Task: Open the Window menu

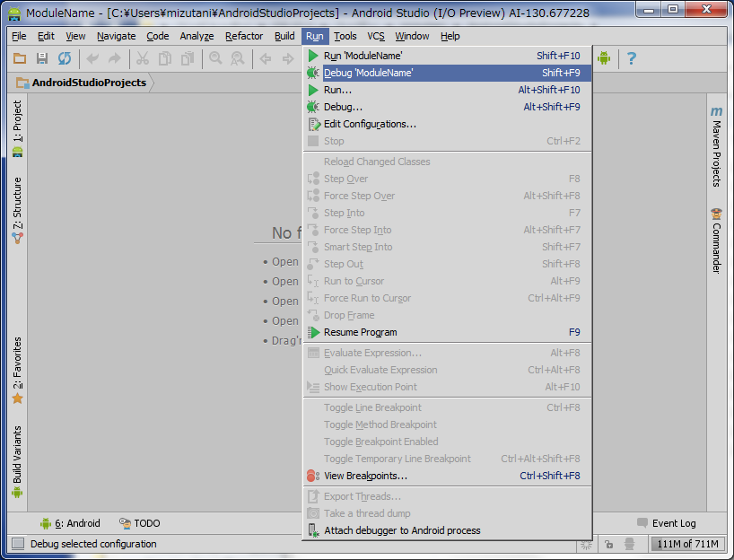Action: point(412,36)
